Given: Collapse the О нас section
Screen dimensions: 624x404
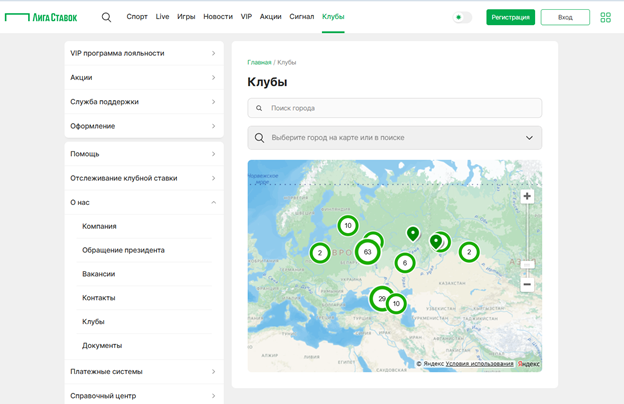Looking at the screenshot, I should [x=144, y=203].
